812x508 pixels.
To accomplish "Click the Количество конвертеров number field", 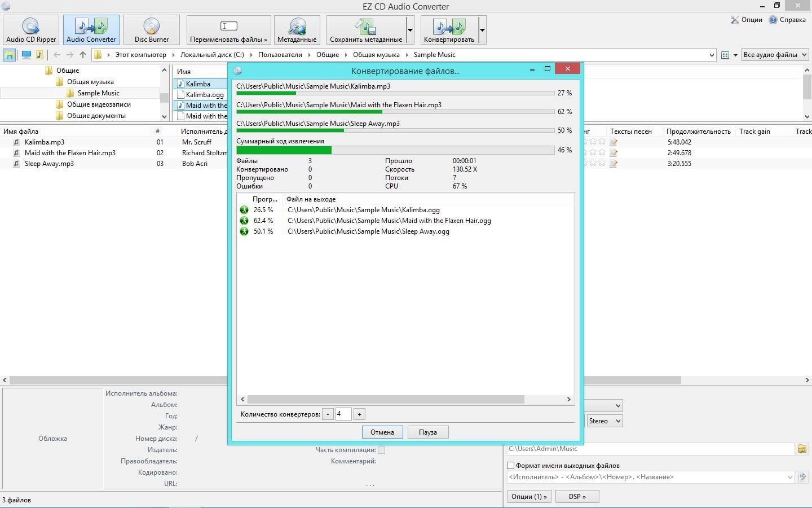I will pos(343,414).
